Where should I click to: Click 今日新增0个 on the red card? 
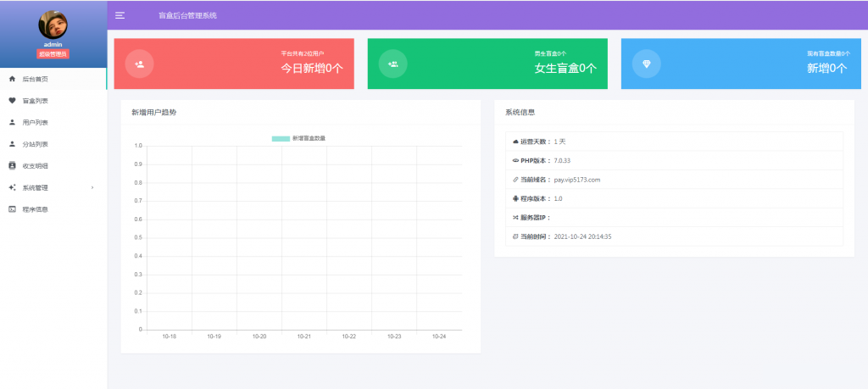coord(313,68)
